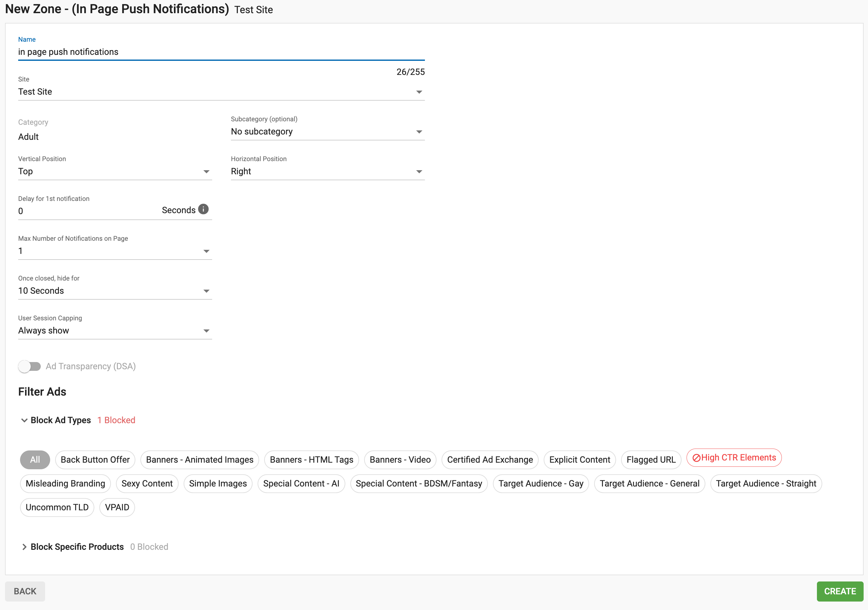Screen dimensions: 868x610
Task: Edit the Delay for 1st notification field
Action: (76, 211)
